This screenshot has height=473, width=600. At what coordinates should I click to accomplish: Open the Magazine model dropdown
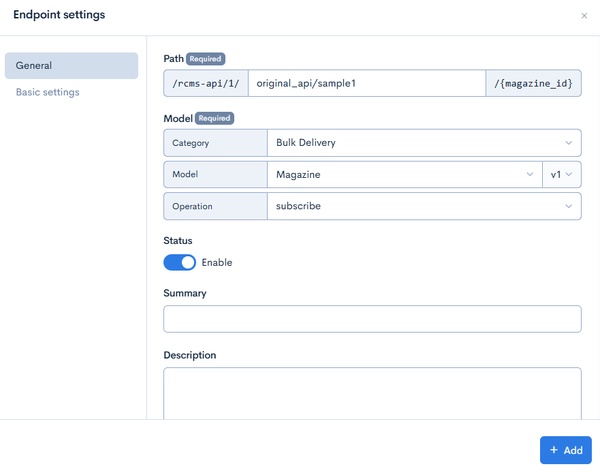click(x=404, y=175)
